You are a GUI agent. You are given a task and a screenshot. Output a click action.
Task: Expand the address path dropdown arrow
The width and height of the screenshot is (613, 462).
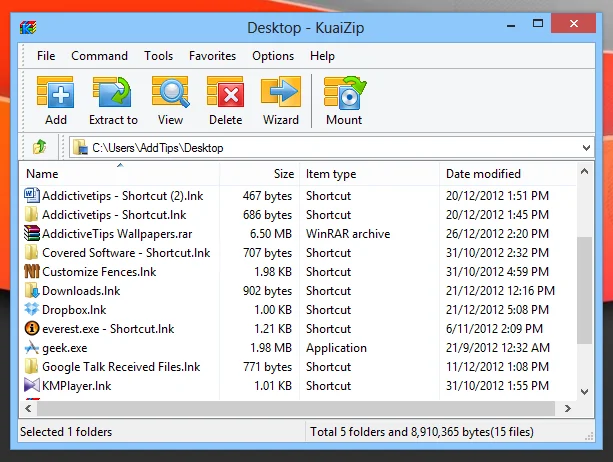586,148
